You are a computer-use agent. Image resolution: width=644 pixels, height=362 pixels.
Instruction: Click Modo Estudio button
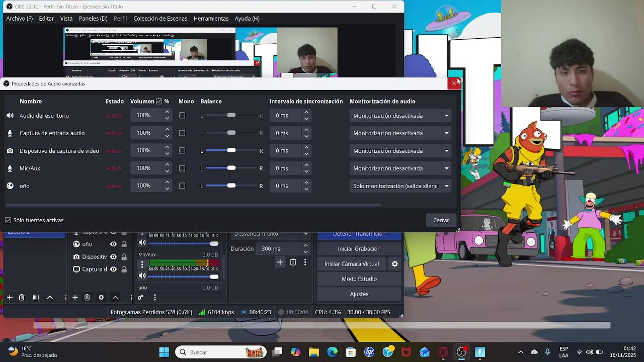click(x=359, y=279)
